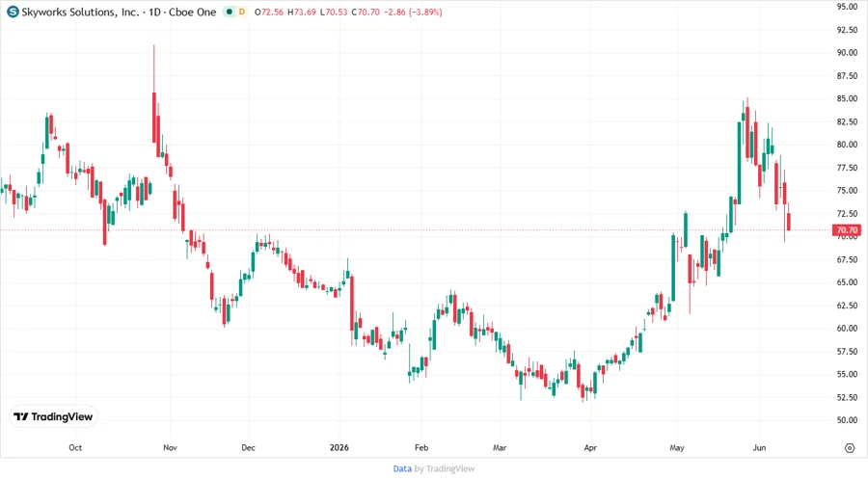Click the 60.00 price axis label

click(847, 328)
